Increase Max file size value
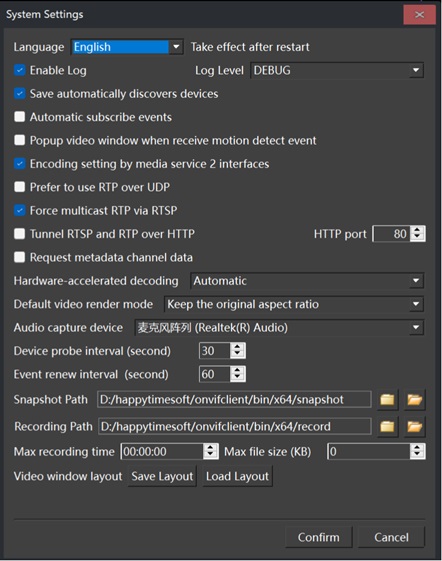 coord(417,448)
